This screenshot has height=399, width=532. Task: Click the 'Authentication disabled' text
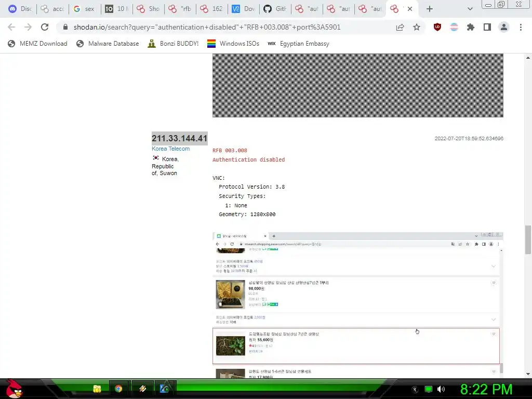[249, 159]
